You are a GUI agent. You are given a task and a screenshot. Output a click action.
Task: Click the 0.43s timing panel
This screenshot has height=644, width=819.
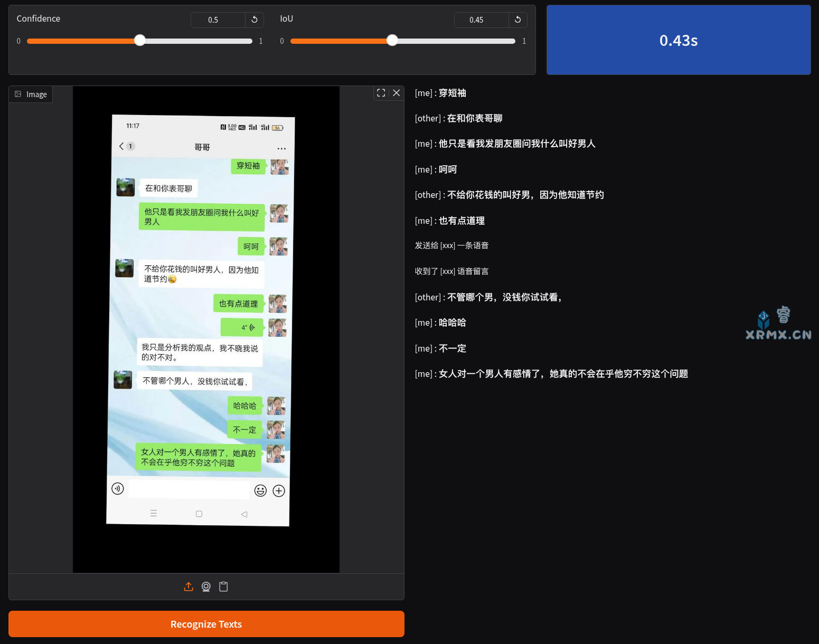(679, 40)
